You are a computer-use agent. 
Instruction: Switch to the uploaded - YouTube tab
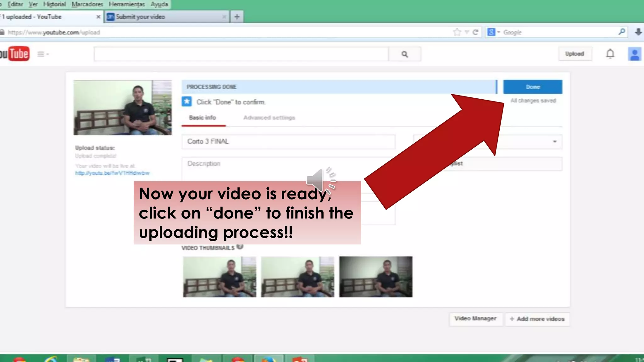(47, 17)
